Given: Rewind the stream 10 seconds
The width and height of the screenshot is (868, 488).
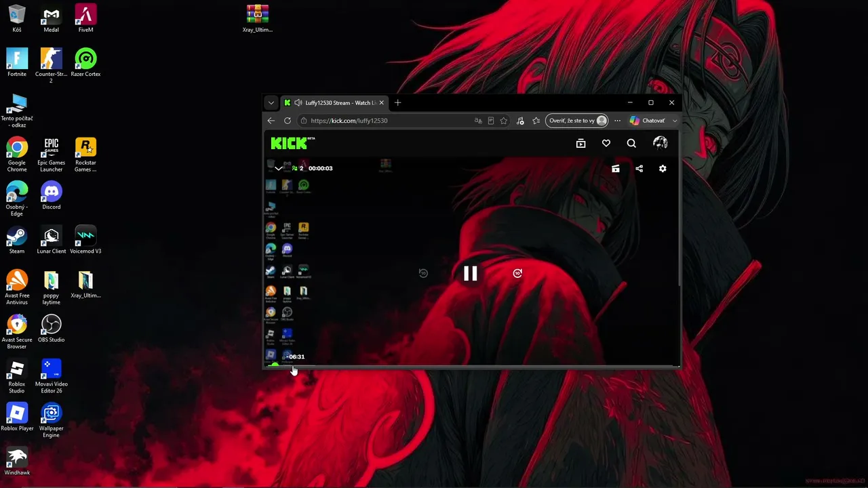Looking at the screenshot, I should [423, 273].
